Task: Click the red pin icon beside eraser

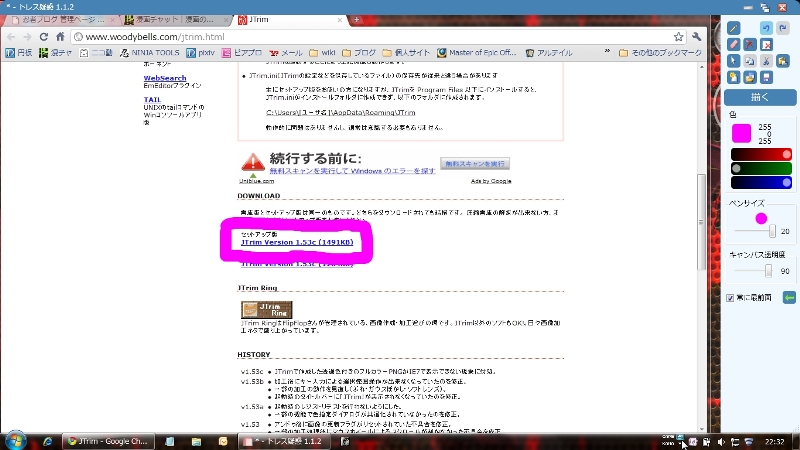Action: pos(749,45)
